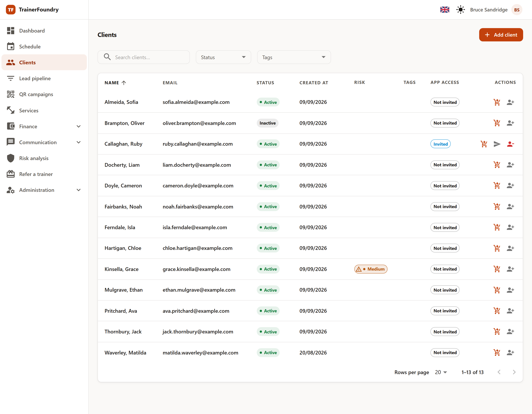Click the Inactive status for Brampton, Oliver
Image resolution: width=532 pixels, height=414 pixels.
click(x=267, y=123)
